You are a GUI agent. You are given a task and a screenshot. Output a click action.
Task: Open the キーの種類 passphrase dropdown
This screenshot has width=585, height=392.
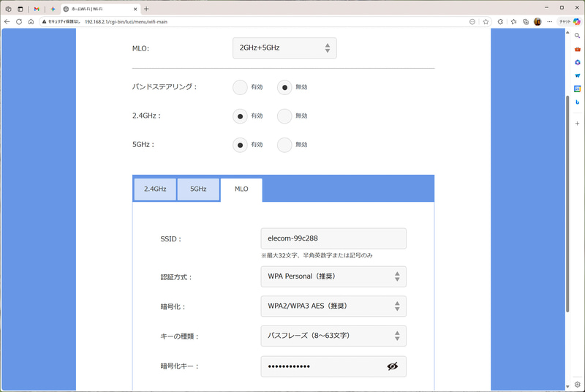coord(333,336)
